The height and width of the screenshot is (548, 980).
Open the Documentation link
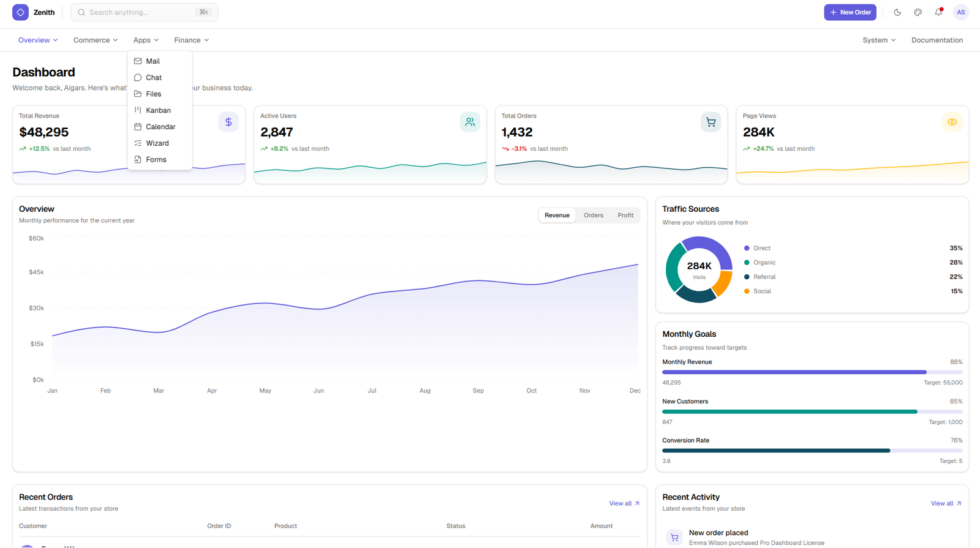[x=937, y=40]
